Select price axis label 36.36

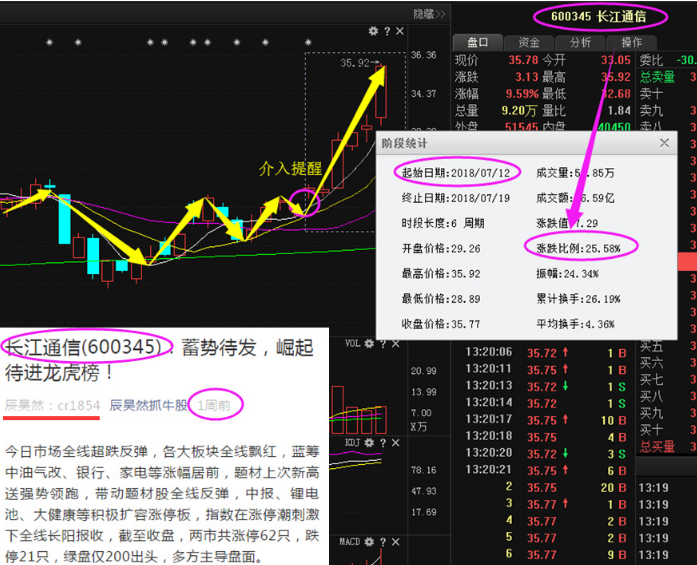tap(424, 55)
